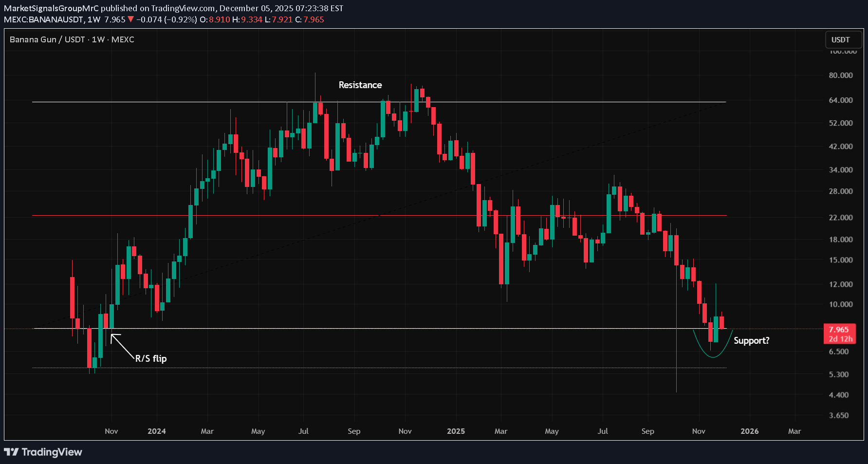Click the red downward triangle price change indicator
This screenshot has width=868, height=464.
click(130, 20)
